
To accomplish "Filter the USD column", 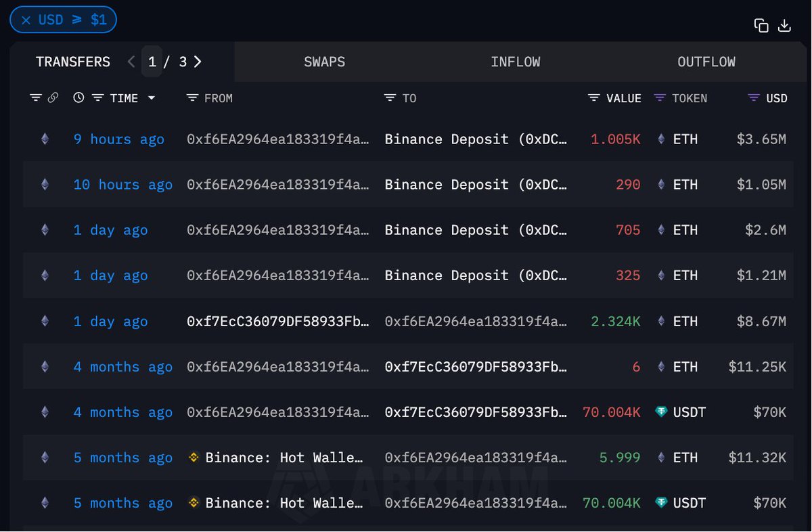I will [754, 98].
